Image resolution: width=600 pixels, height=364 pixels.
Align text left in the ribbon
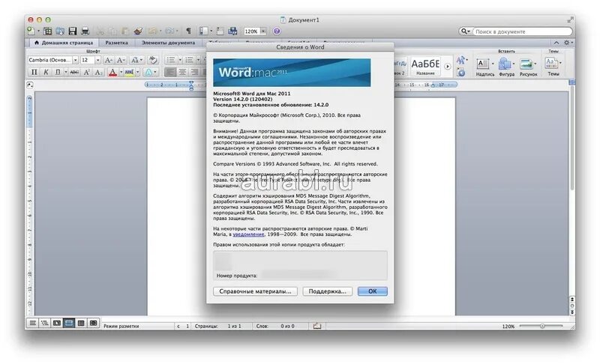[170, 72]
